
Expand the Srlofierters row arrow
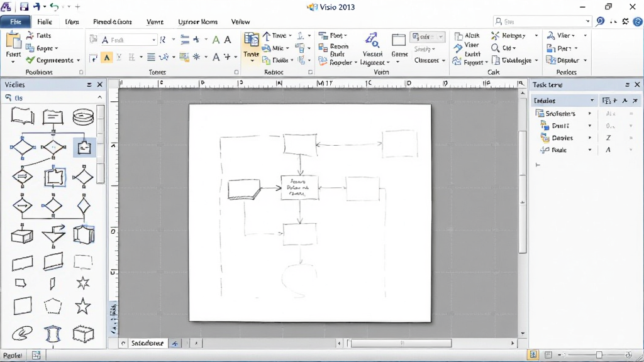coord(590,113)
